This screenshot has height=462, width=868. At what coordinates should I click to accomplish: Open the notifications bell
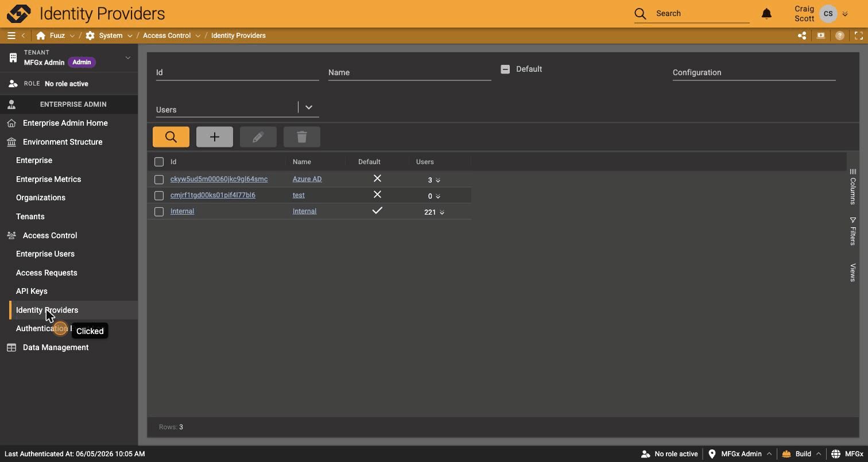point(766,13)
